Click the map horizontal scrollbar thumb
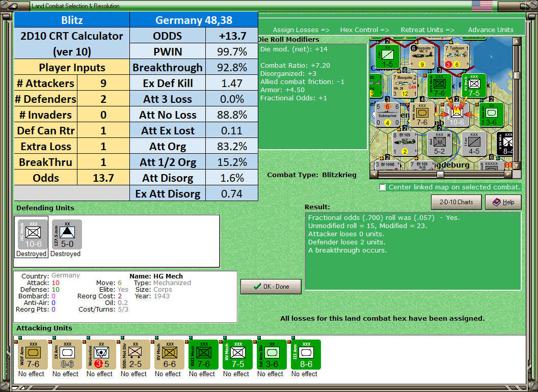 click(440, 174)
